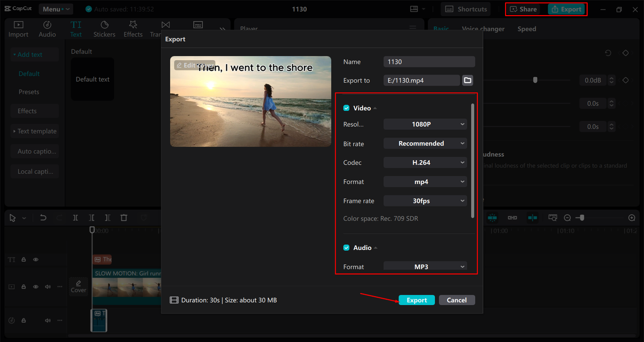
Task: Switch to the Speed tab
Action: pos(527,29)
